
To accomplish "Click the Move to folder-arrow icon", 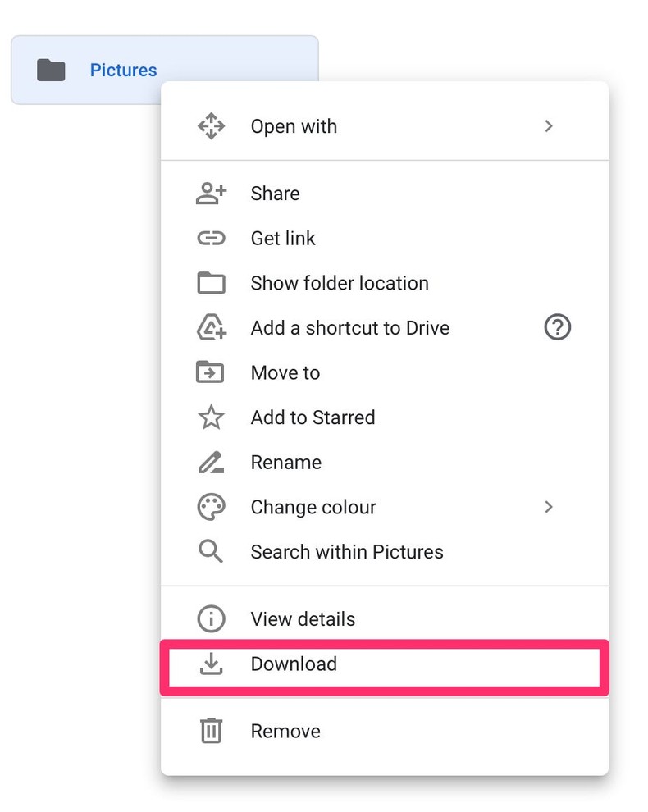I will tap(212, 372).
